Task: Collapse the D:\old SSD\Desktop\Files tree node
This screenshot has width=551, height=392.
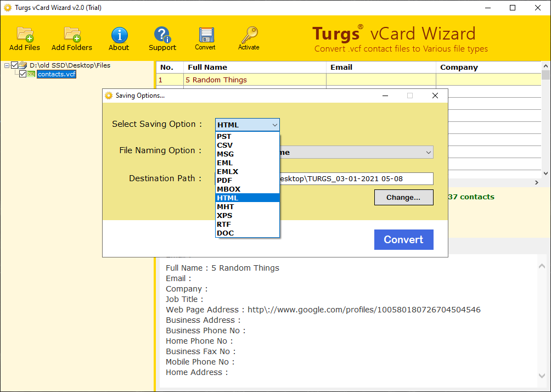Action: click(x=7, y=65)
